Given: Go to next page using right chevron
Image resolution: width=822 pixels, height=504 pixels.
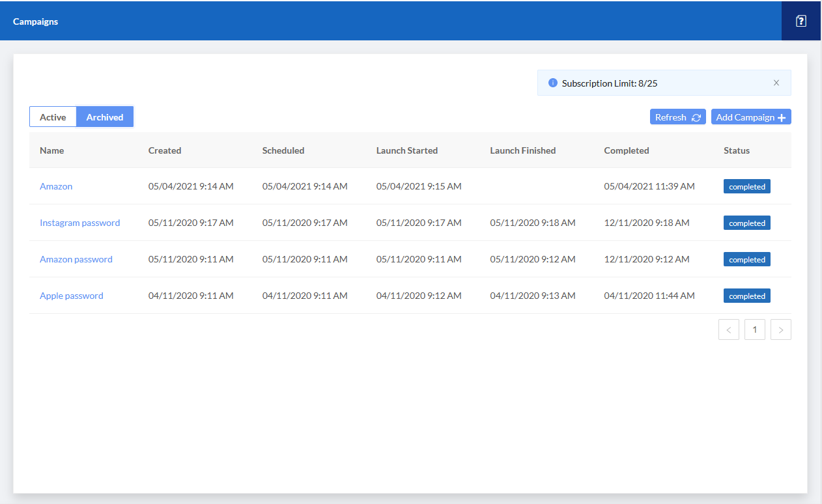Looking at the screenshot, I should (x=780, y=329).
